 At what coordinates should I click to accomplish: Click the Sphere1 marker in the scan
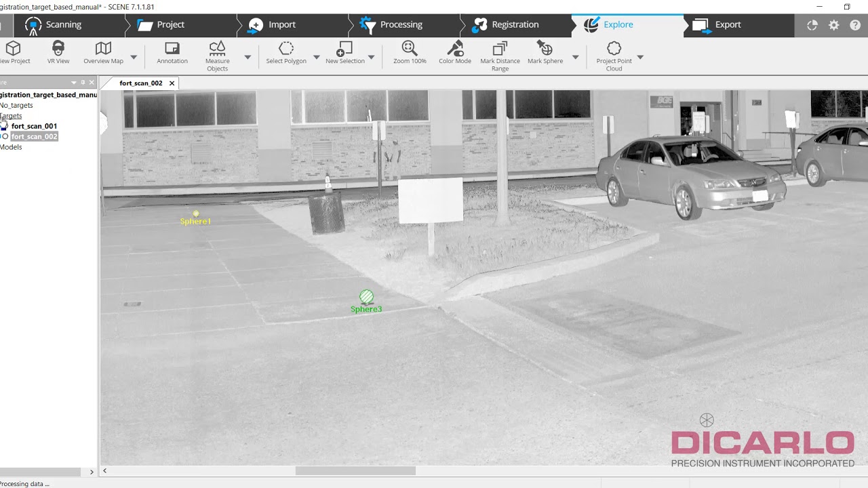click(x=196, y=214)
